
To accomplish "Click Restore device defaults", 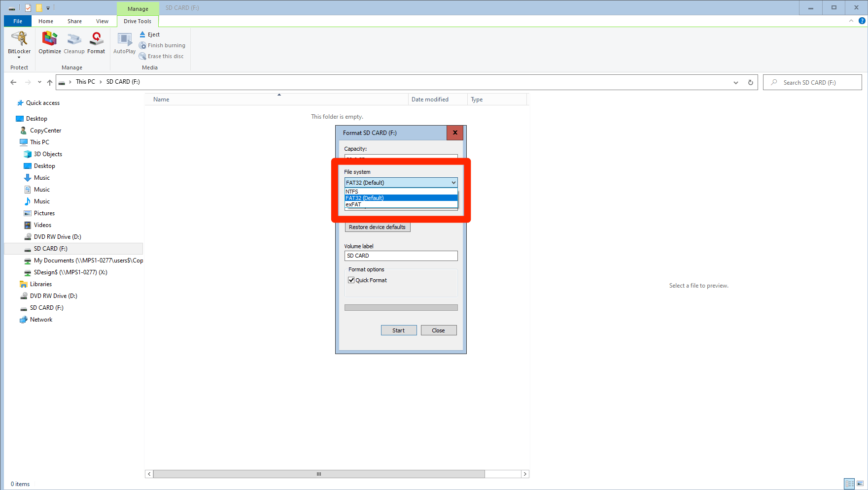I will (377, 227).
